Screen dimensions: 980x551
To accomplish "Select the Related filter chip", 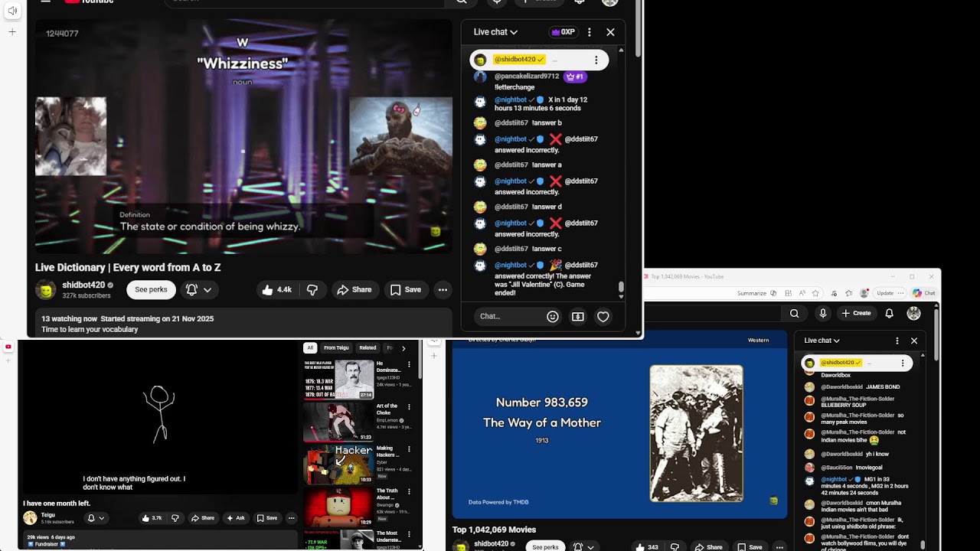I will [367, 347].
